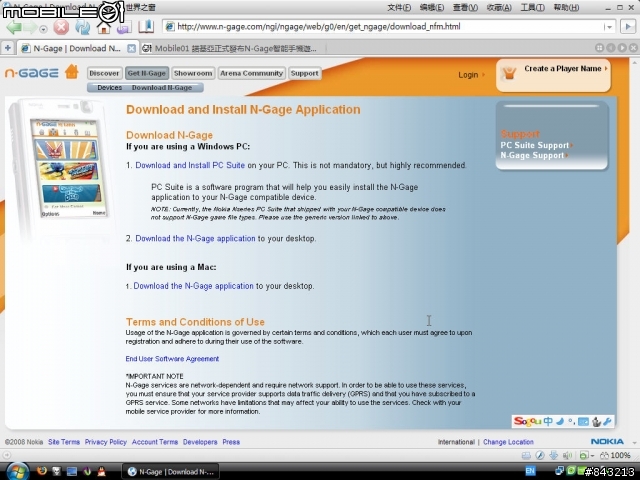The height and width of the screenshot is (480, 640).
Task: Open Account Terms footer link
Action: tap(155, 442)
